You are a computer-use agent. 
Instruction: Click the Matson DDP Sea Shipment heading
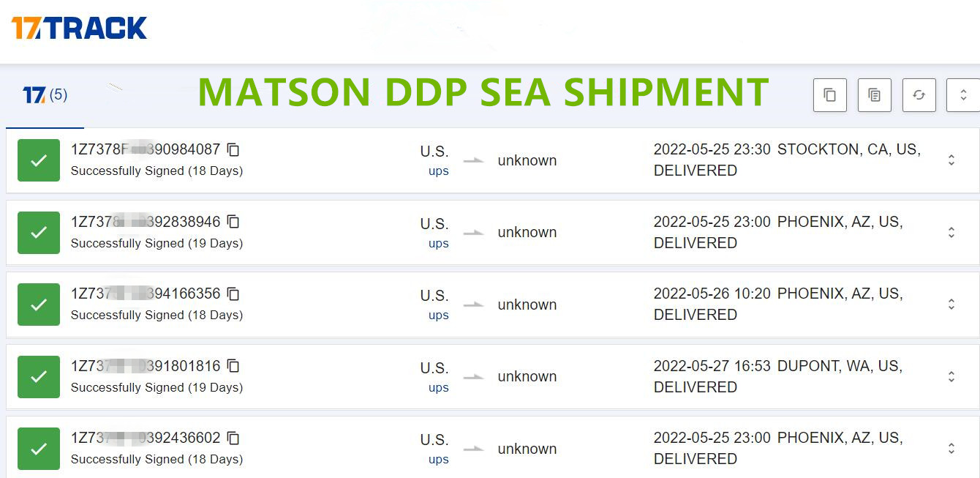tap(483, 92)
